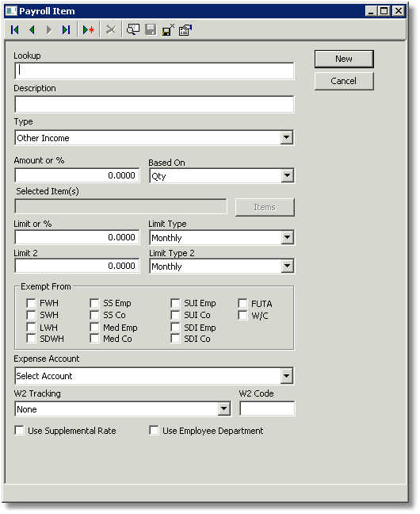Image resolution: width=420 pixels, height=514 pixels.
Task: Open the Type dropdown showing Other Income
Action: point(286,138)
